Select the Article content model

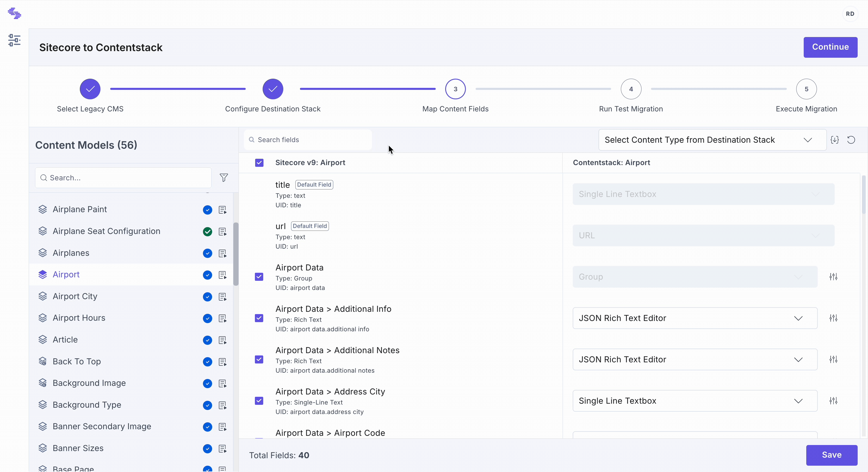click(x=131, y=340)
